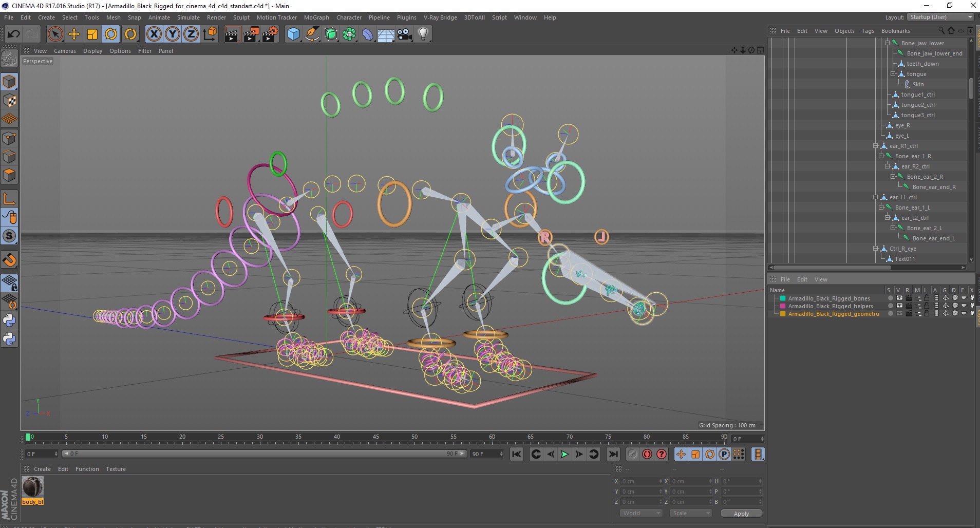
Task: Add a Camera object
Action: (x=405, y=34)
